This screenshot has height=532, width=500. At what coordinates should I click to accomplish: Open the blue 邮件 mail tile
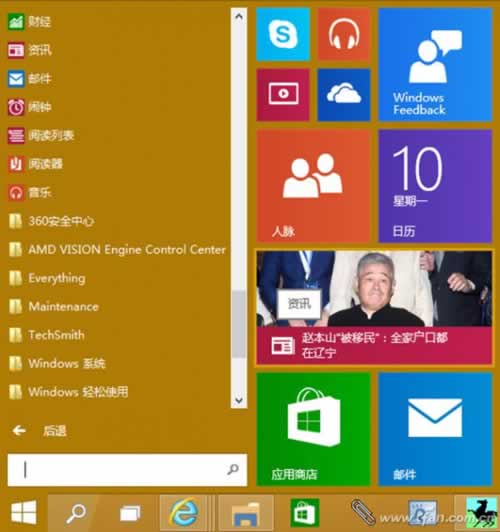point(435,429)
